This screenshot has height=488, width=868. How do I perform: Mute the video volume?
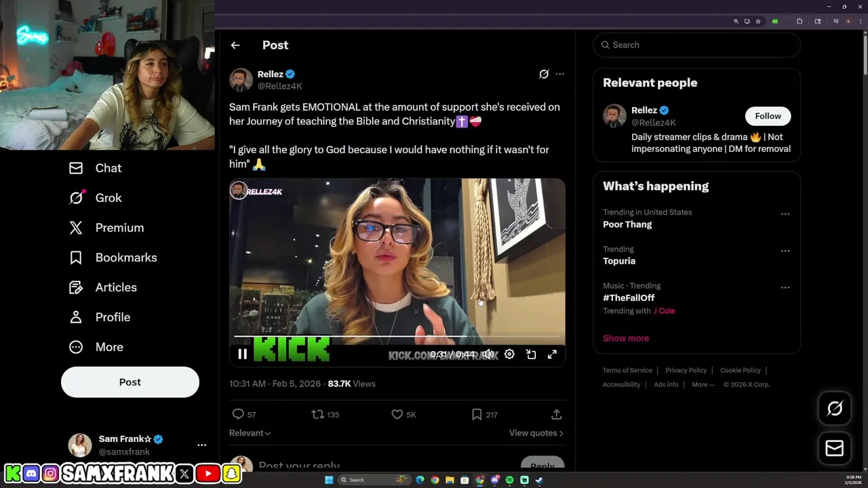tap(488, 354)
